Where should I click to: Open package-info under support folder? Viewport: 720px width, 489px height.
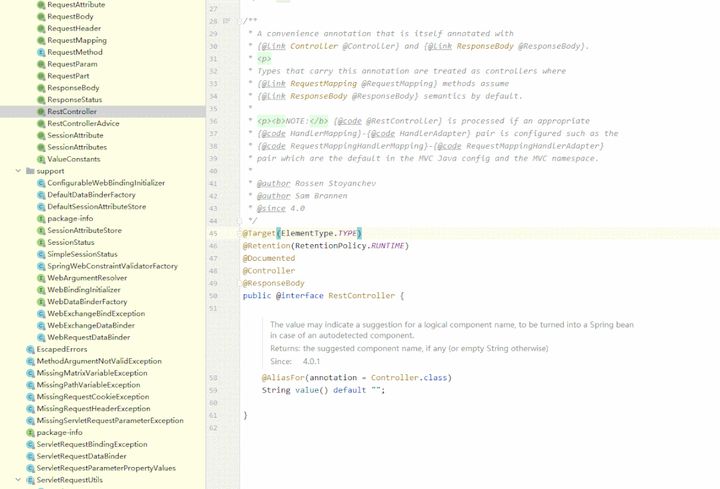coord(70,219)
